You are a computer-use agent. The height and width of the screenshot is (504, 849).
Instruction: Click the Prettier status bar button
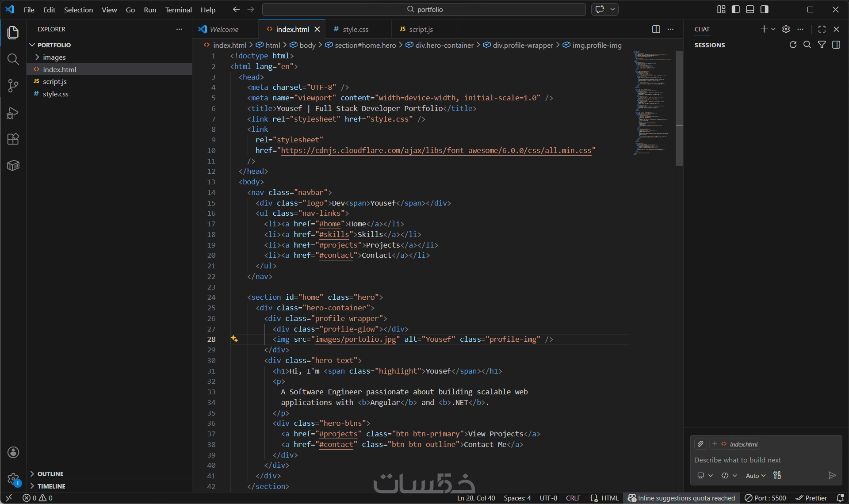pyautogui.click(x=811, y=498)
